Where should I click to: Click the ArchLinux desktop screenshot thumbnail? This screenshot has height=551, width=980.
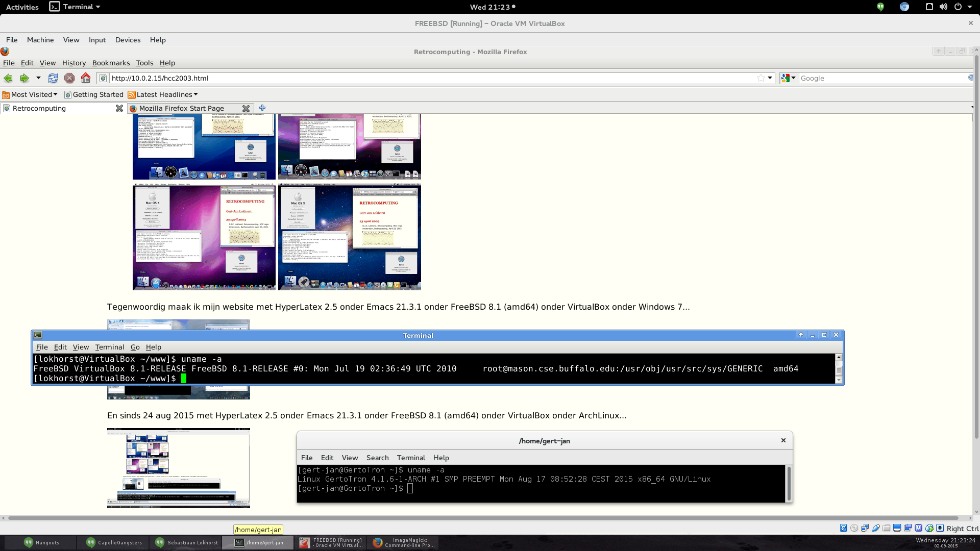[179, 468]
